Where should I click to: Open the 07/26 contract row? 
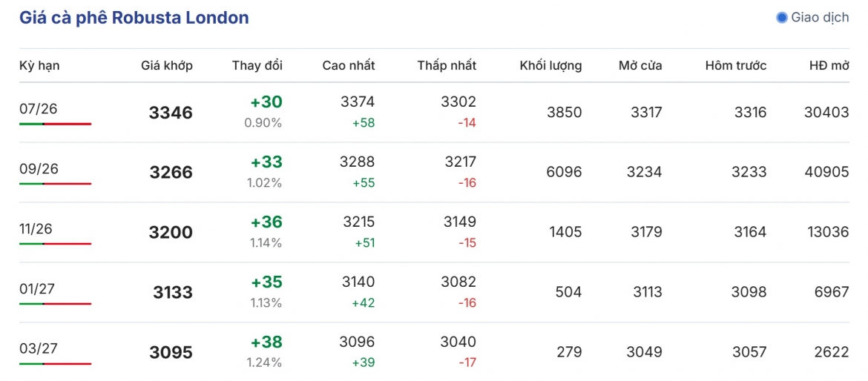434,113
